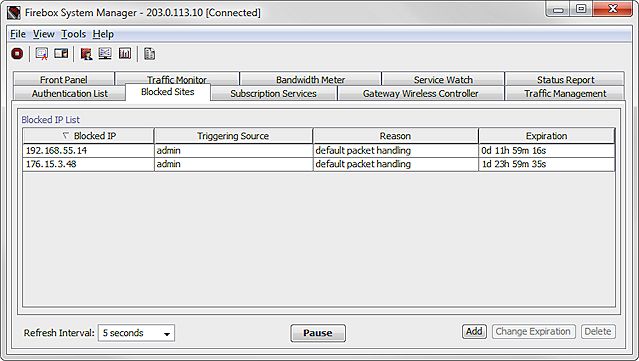Select blocked IP 176.15.3.48
639x361 pixels.
[x=88, y=164]
